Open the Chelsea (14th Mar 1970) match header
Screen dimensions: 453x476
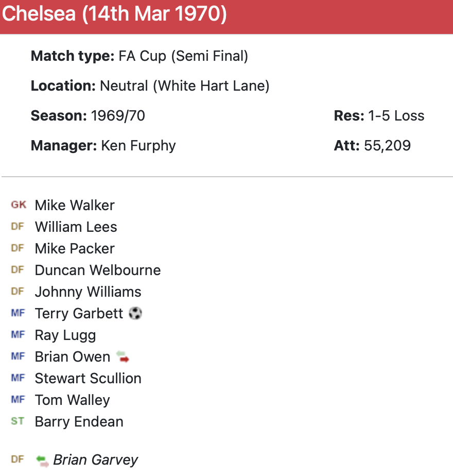pos(114,14)
